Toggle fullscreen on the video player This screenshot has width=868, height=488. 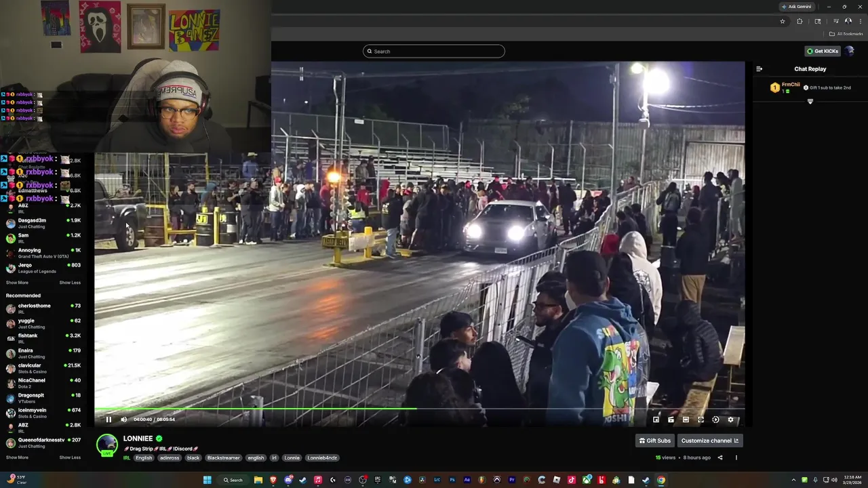701,420
